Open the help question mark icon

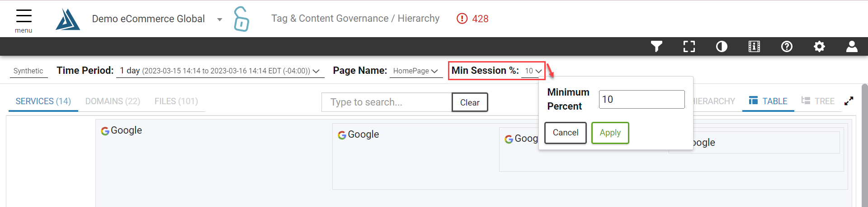click(x=787, y=46)
